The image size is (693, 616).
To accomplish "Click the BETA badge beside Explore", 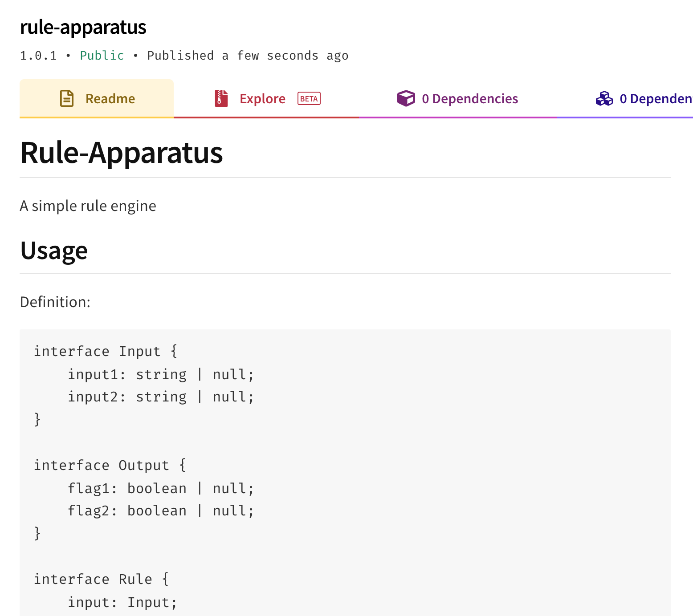I will pyautogui.click(x=309, y=99).
